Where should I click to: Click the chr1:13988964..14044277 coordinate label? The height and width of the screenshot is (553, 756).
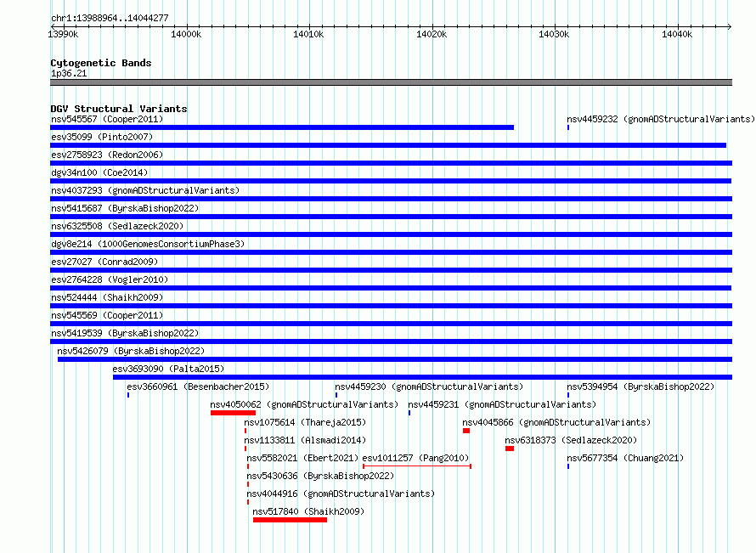click(x=110, y=18)
